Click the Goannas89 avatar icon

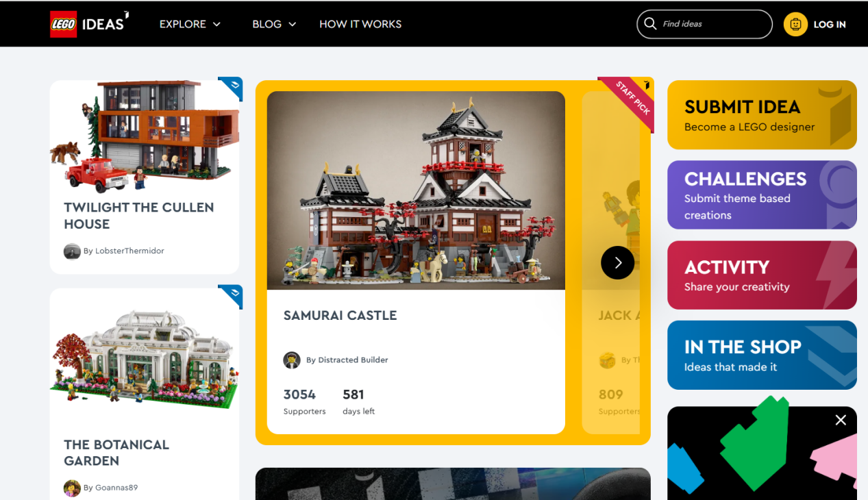[x=72, y=488]
